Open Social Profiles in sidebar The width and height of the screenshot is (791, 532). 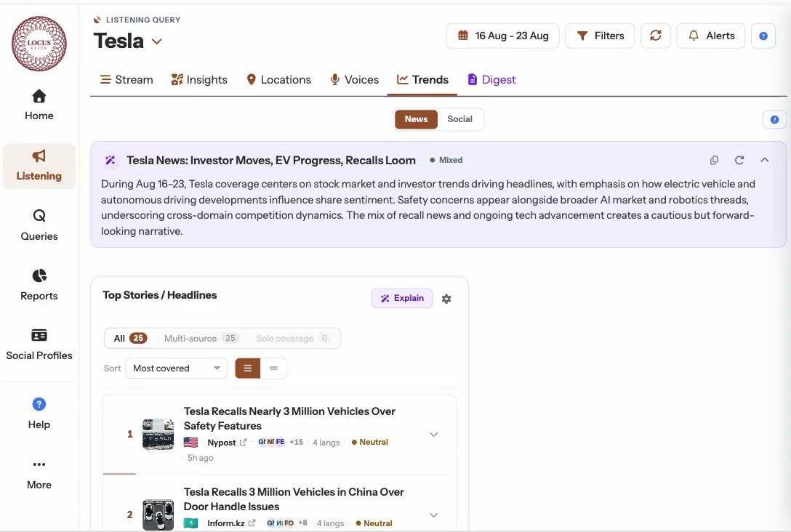39,344
